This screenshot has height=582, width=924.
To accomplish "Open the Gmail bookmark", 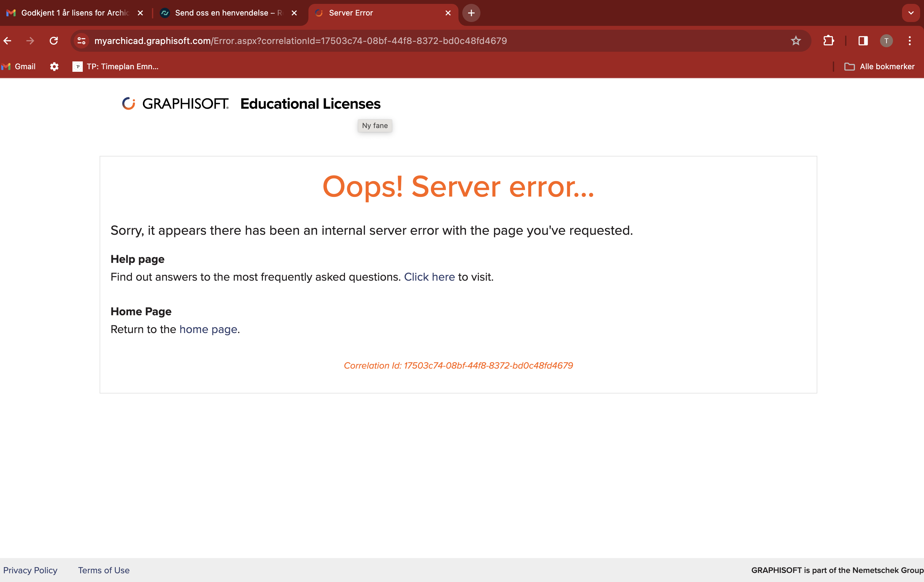I will (19, 67).
